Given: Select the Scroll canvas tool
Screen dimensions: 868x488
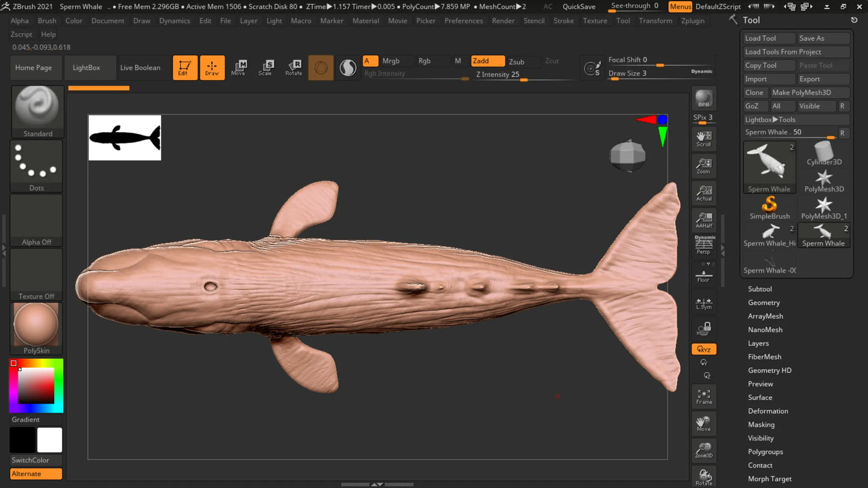Looking at the screenshot, I should tap(703, 139).
